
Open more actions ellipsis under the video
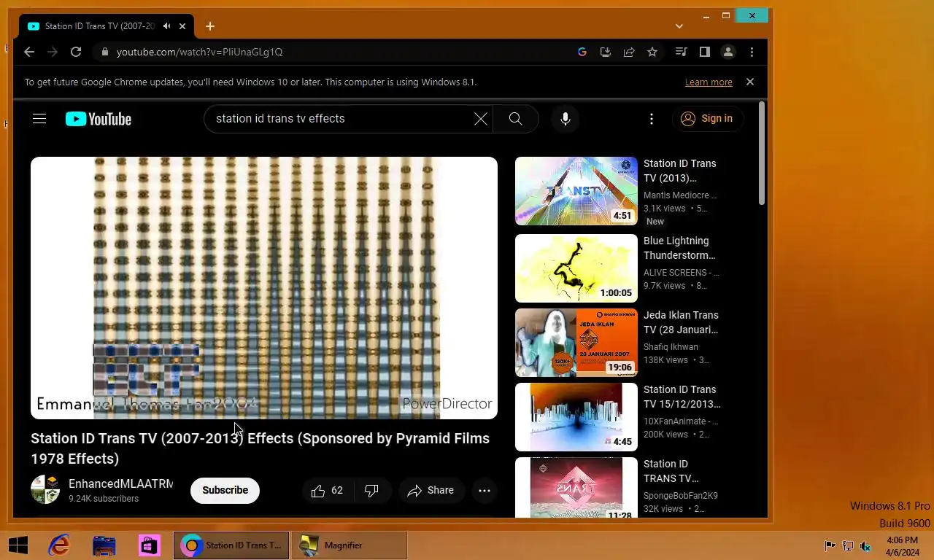click(485, 491)
